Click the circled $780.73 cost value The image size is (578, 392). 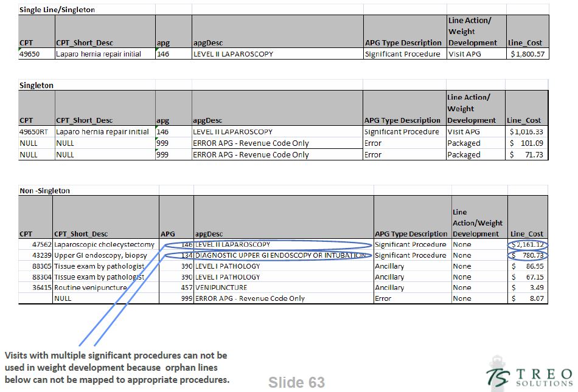(528, 256)
